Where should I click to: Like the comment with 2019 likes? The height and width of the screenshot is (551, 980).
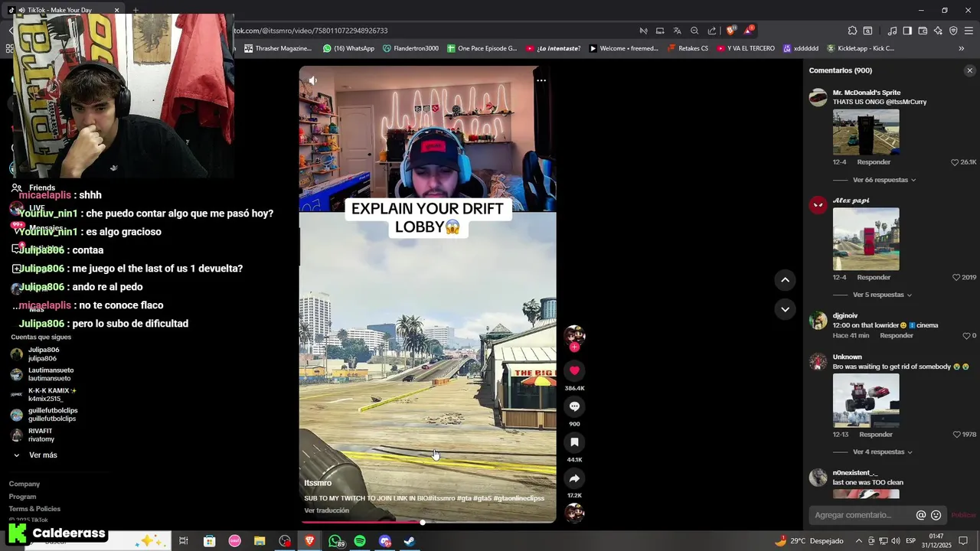tap(956, 277)
